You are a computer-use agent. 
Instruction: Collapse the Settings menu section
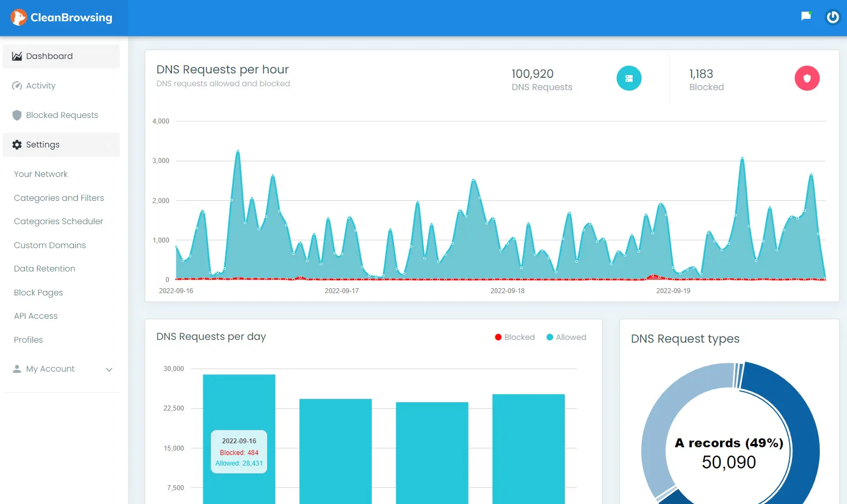click(61, 145)
